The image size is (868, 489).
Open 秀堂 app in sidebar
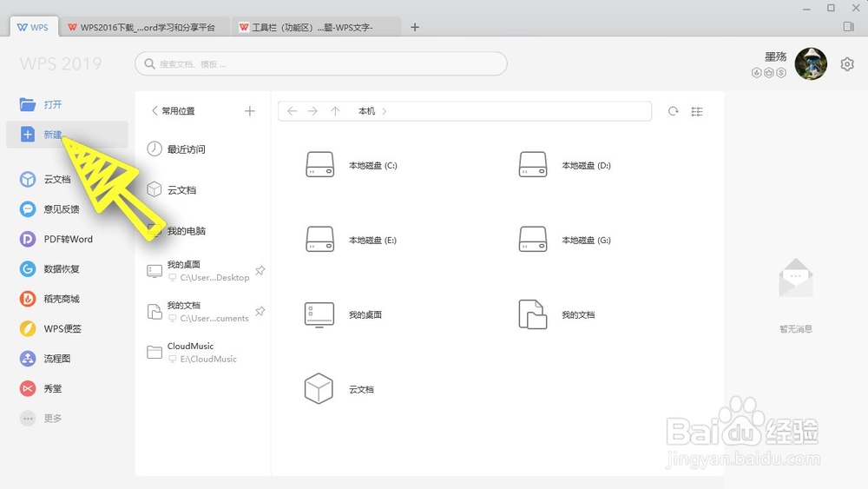pyautogui.click(x=41, y=389)
